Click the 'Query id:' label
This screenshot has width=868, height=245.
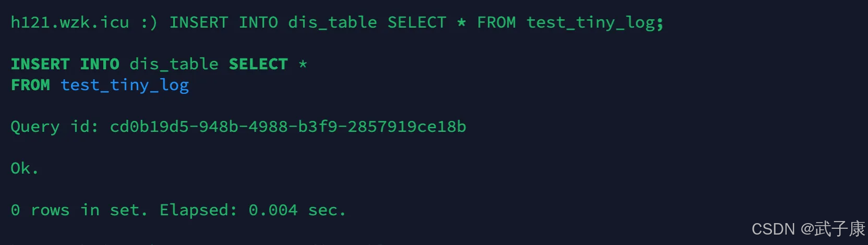click(55, 127)
